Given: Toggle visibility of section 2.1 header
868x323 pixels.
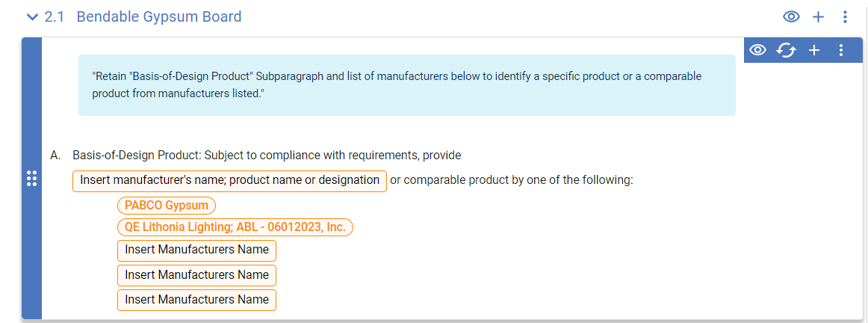Looking at the screenshot, I should tap(791, 16).
